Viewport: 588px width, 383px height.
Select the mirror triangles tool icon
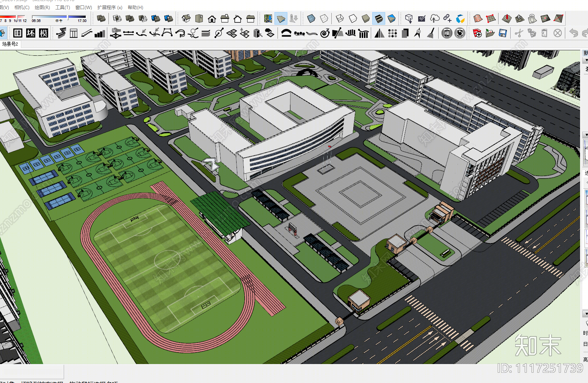pyautogui.click(x=379, y=33)
